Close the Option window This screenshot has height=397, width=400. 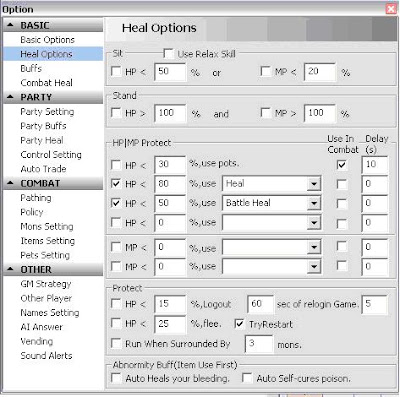click(391, 9)
